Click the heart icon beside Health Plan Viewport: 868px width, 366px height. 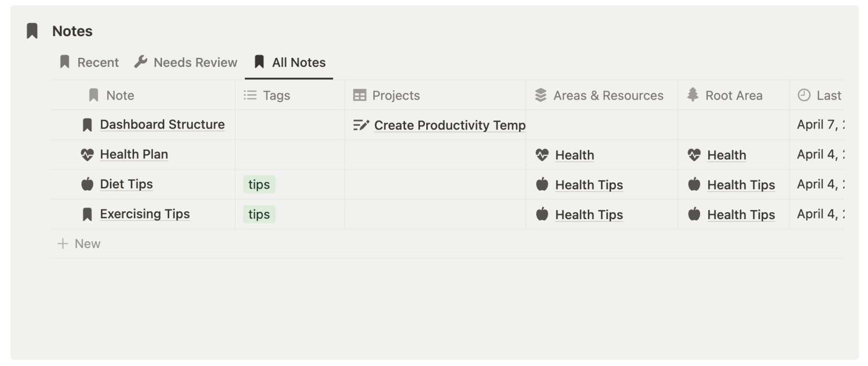87,155
